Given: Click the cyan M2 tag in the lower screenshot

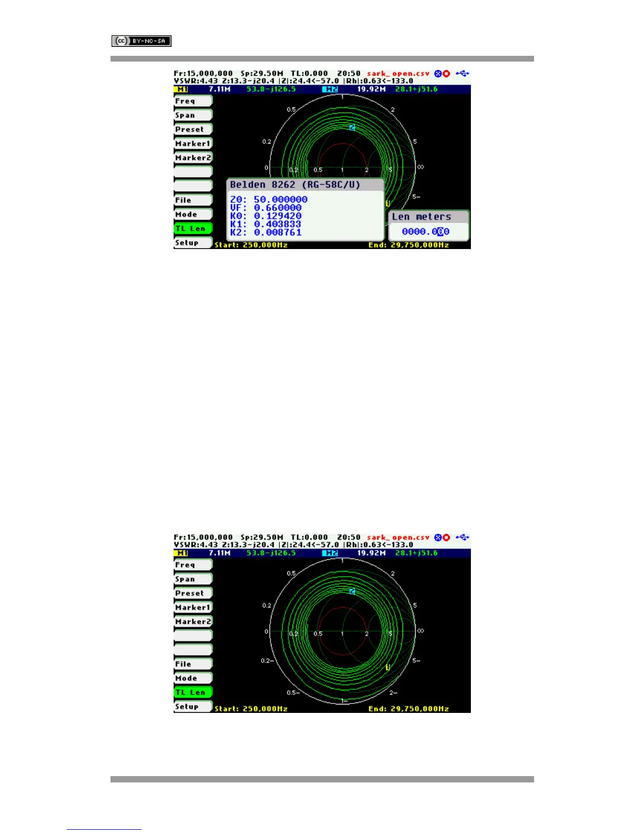Looking at the screenshot, I should tap(331, 553).
